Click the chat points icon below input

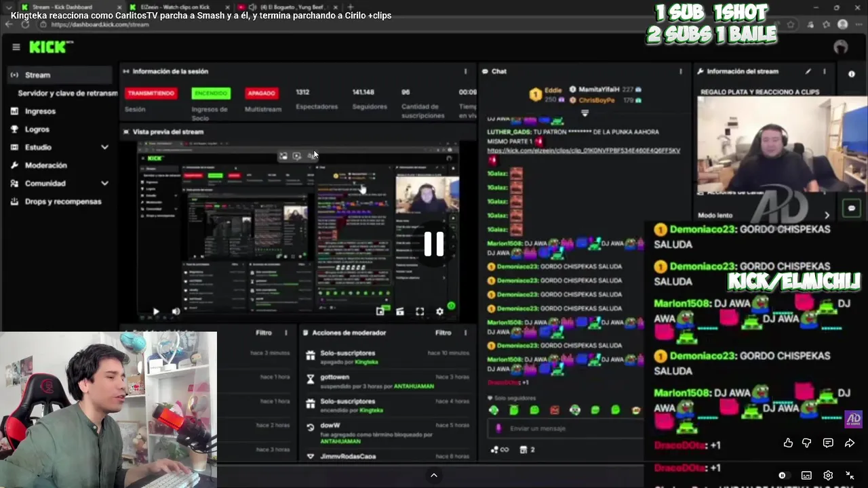(x=499, y=449)
